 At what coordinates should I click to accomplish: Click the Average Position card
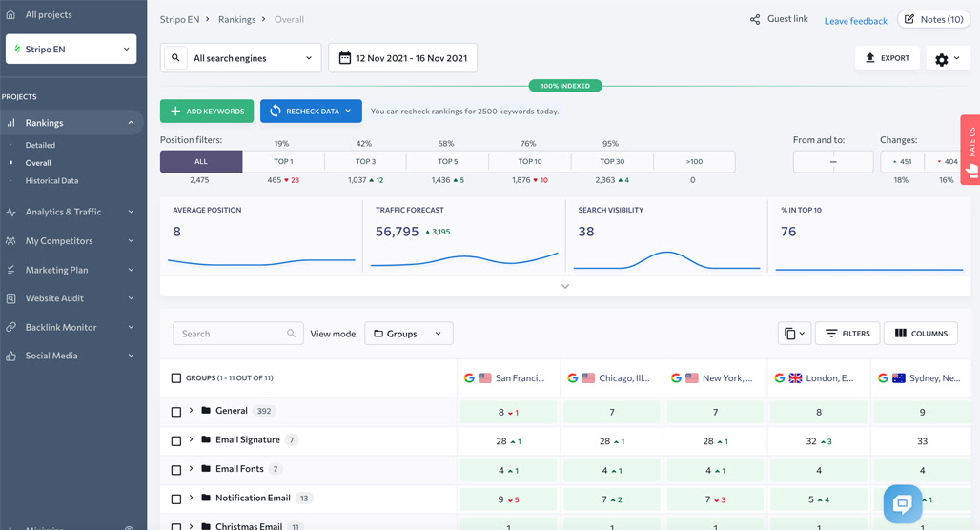(261, 235)
